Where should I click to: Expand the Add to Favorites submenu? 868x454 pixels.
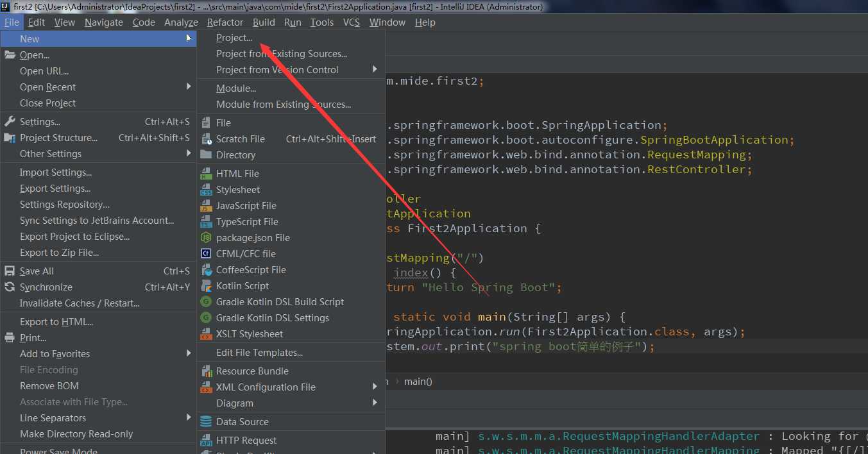tap(189, 353)
